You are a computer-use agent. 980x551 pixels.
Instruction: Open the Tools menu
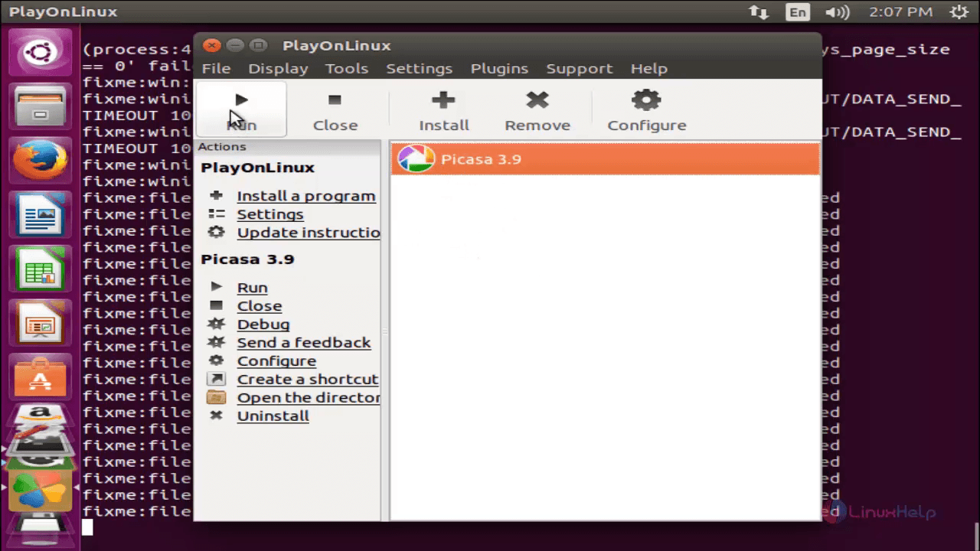tap(347, 68)
